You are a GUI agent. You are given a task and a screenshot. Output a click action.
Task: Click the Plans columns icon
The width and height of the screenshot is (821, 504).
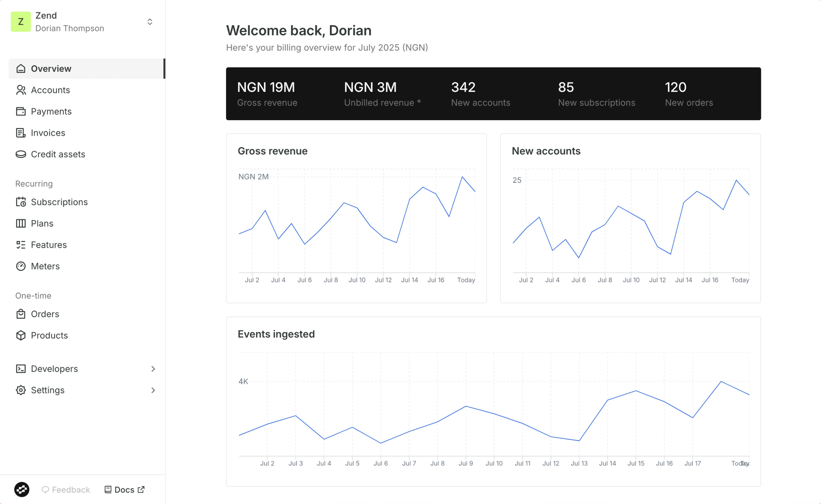click(21, 223)
